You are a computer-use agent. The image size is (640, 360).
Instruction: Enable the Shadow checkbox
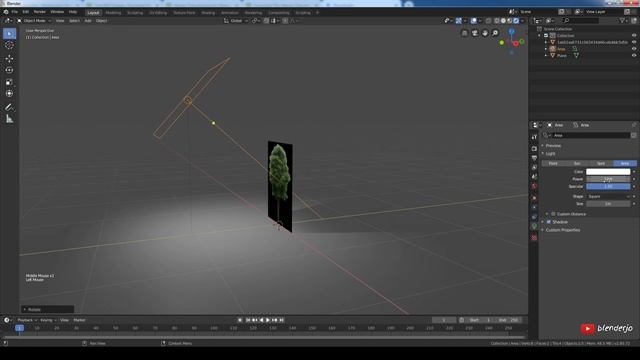click(x=549, y=222)
